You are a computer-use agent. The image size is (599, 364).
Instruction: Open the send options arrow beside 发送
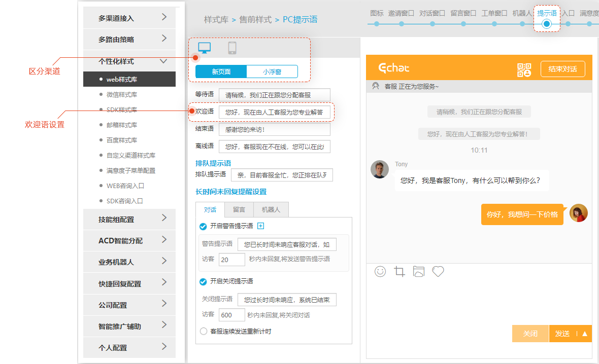pos(584,334)
